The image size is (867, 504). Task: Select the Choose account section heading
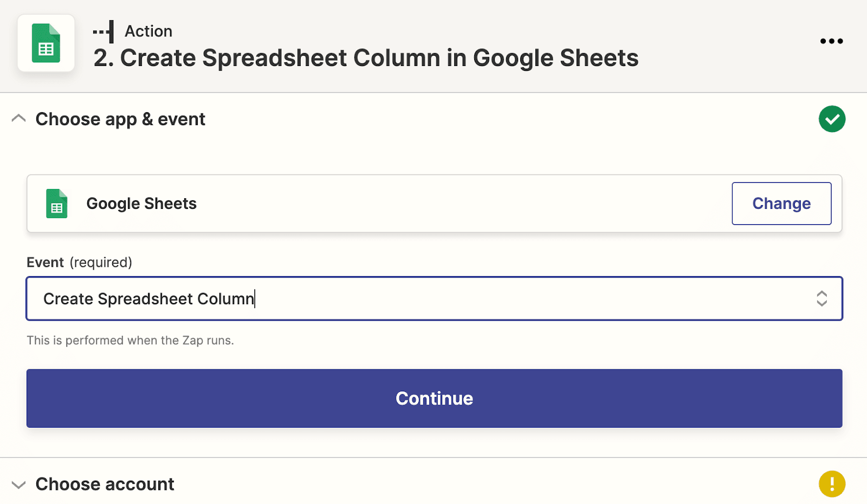coord(105,484)
